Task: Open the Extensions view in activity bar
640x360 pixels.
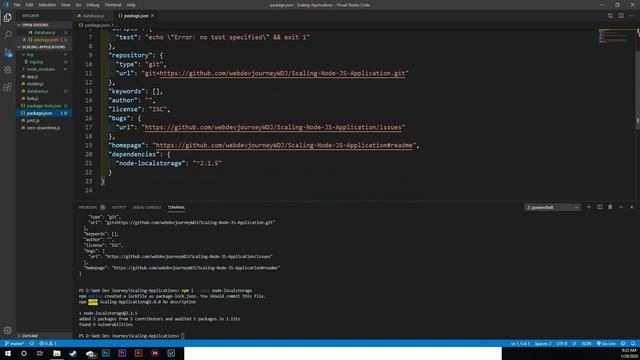Action: [7, 87]
